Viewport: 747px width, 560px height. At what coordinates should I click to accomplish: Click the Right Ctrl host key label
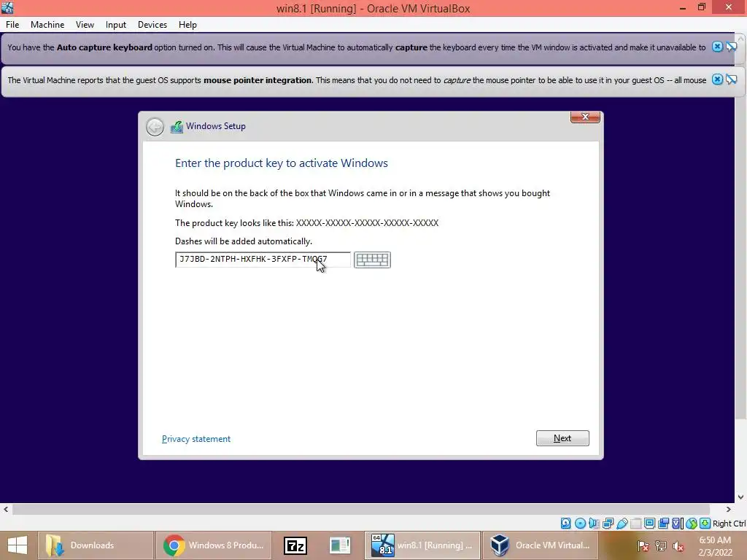[x=729, y=524]
